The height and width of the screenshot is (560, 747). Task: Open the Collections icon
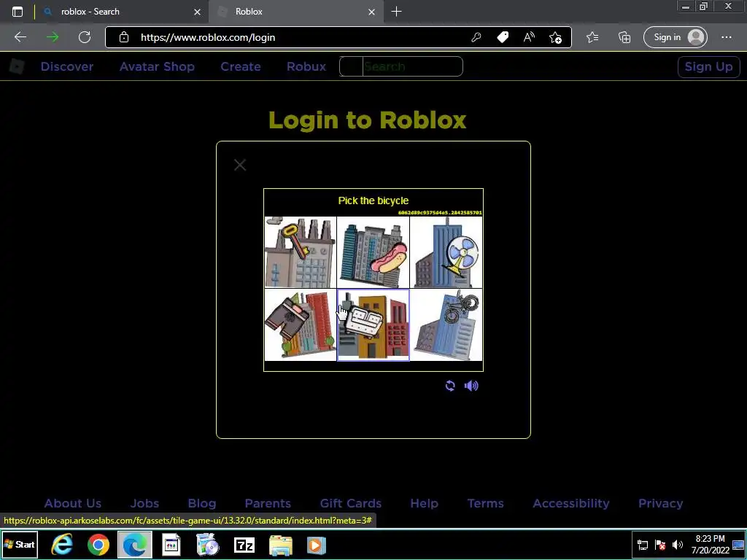624,37
